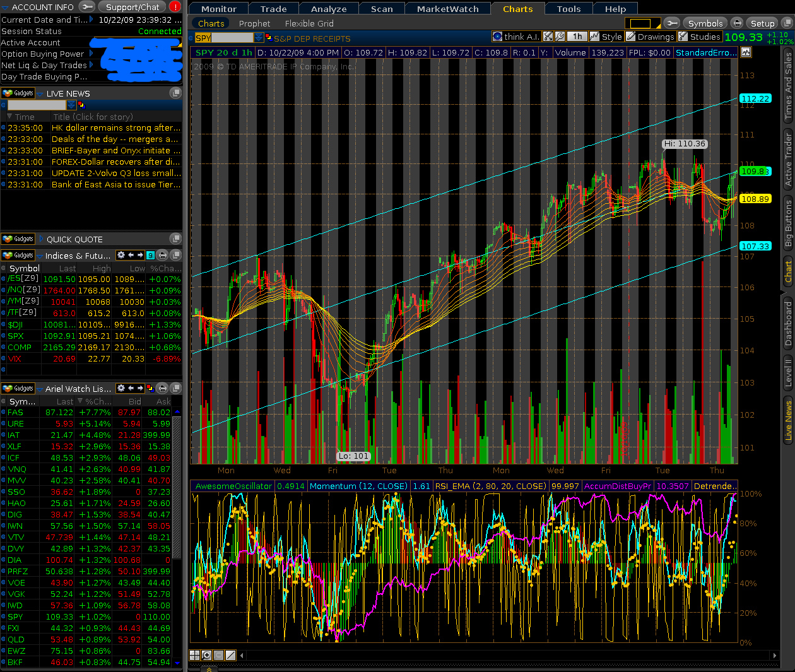Toggle the Times And Sales side panel
This screenshot has width=795, height=672.
[788, 86]
